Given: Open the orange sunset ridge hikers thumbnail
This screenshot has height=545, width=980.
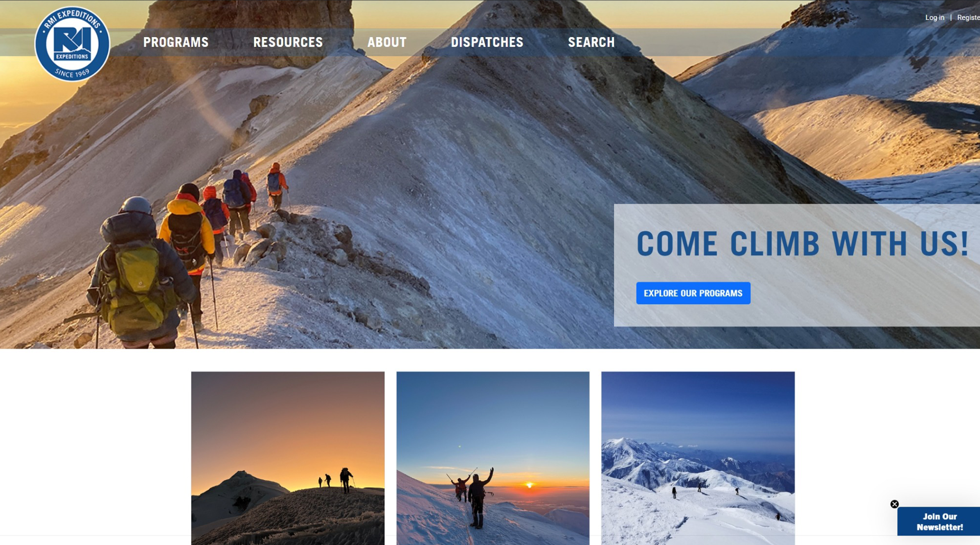Looking at the screenshot, I should [288, 458].
